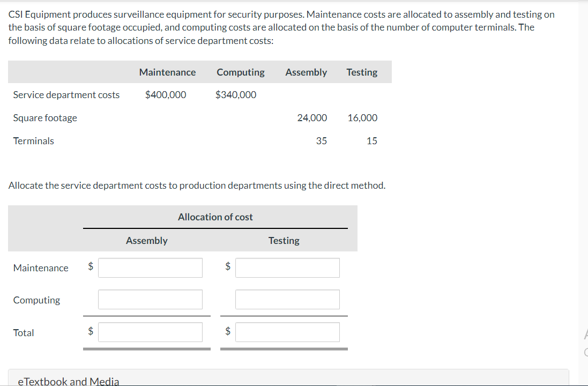The width and height of the screenshot is (588, 386).
Task: Click the Maintenance column header in data table
Action: (x=167, y=72)
